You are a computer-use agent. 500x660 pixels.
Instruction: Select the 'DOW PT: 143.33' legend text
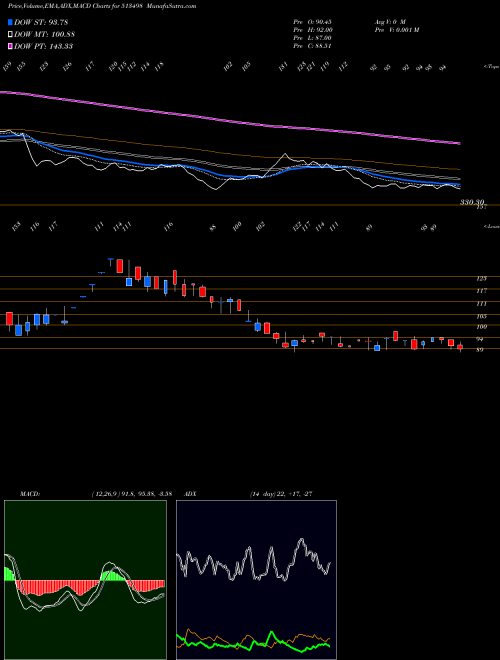tap(44, 46)
